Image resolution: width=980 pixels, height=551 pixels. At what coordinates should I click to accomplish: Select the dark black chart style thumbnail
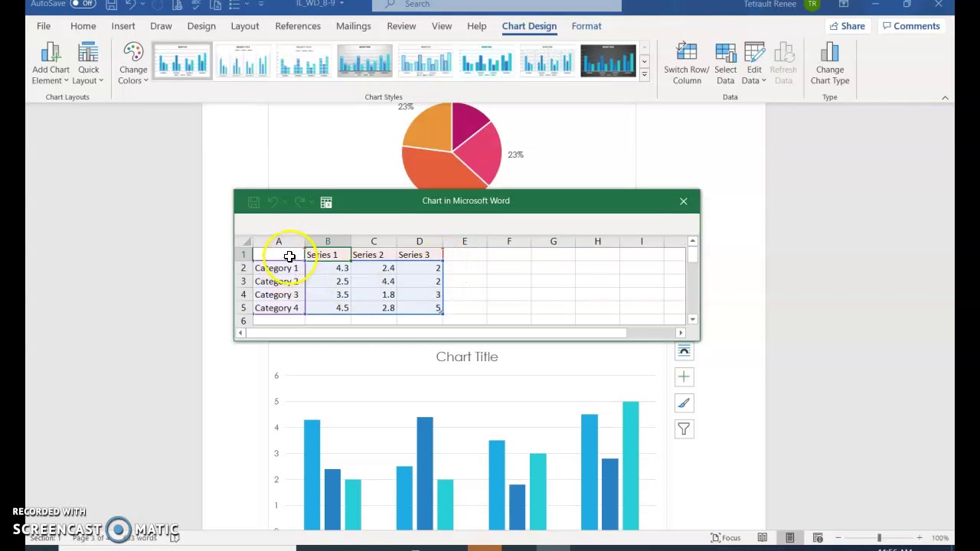[608, 61]
